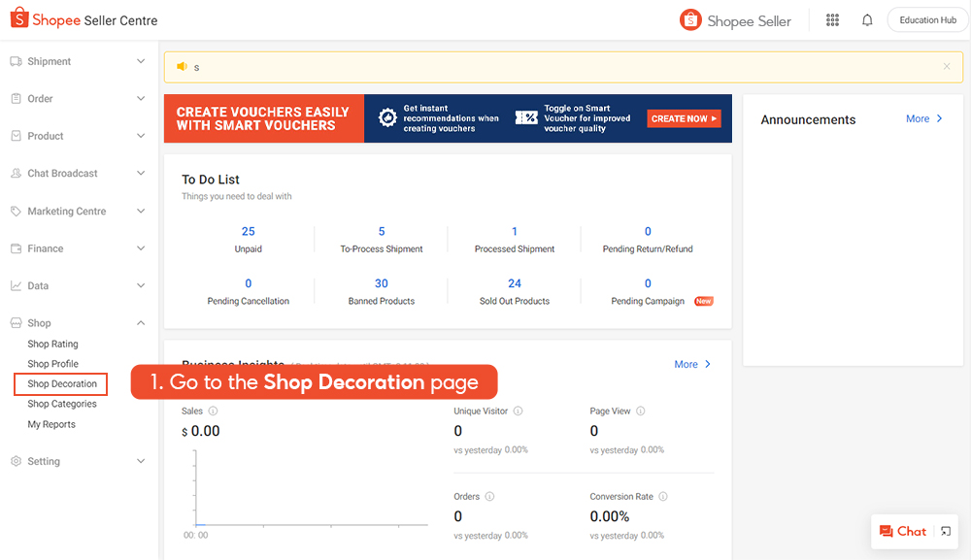Expand the Order menu chevron

tap(141, 98)
